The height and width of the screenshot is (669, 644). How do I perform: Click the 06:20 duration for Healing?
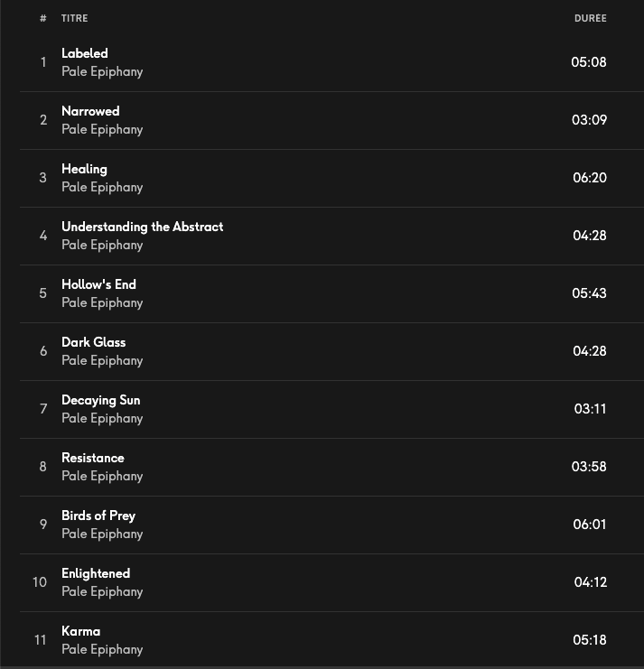coord(589,178)
